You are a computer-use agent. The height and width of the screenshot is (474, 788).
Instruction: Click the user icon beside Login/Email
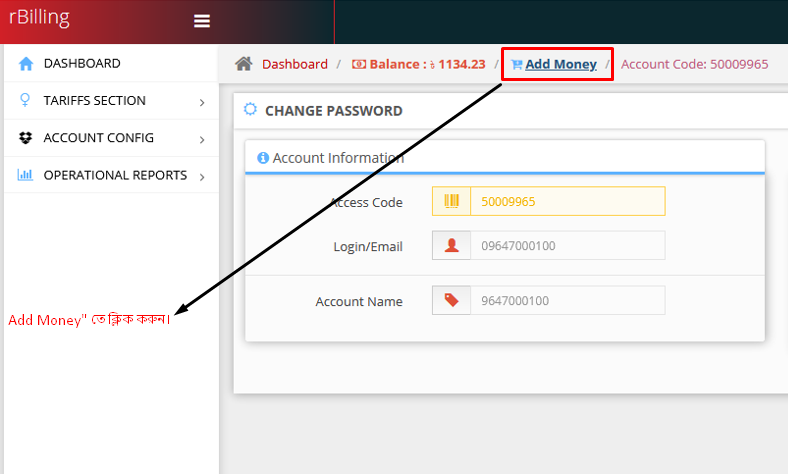pos(452,246)
